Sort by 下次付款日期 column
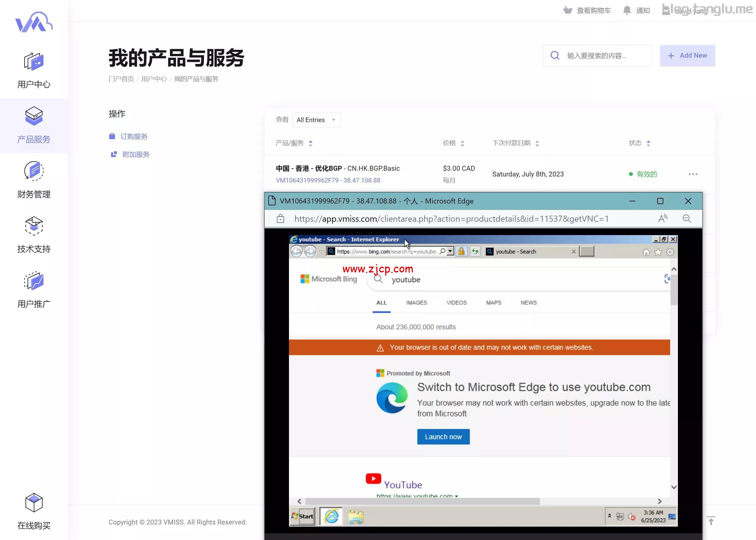This screenshot has width=756, height=540. pyautogui.click(x=516, y=143)
